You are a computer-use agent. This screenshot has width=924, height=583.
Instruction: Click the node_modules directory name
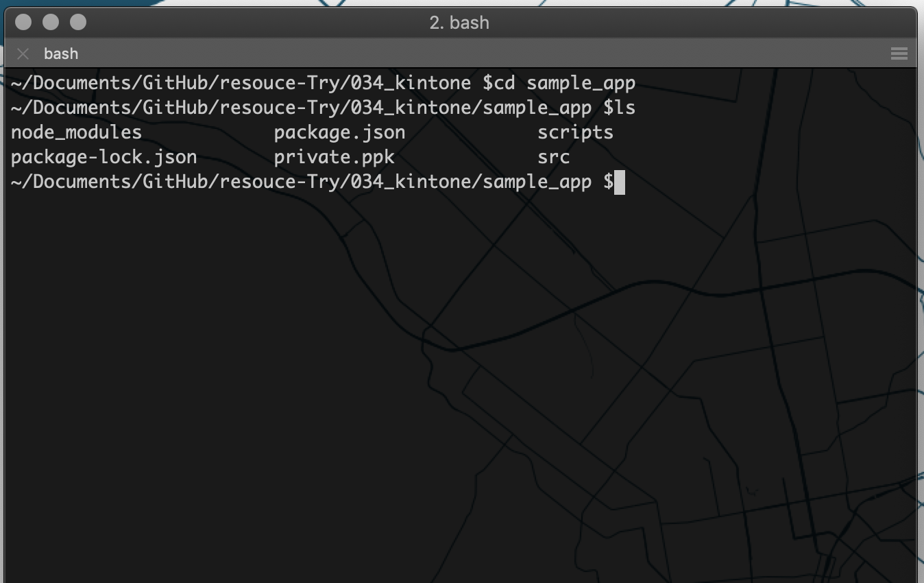76,132
